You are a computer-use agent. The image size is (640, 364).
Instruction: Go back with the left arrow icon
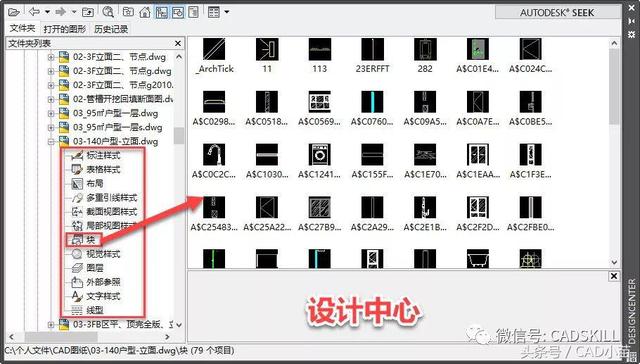pos(35,12)
